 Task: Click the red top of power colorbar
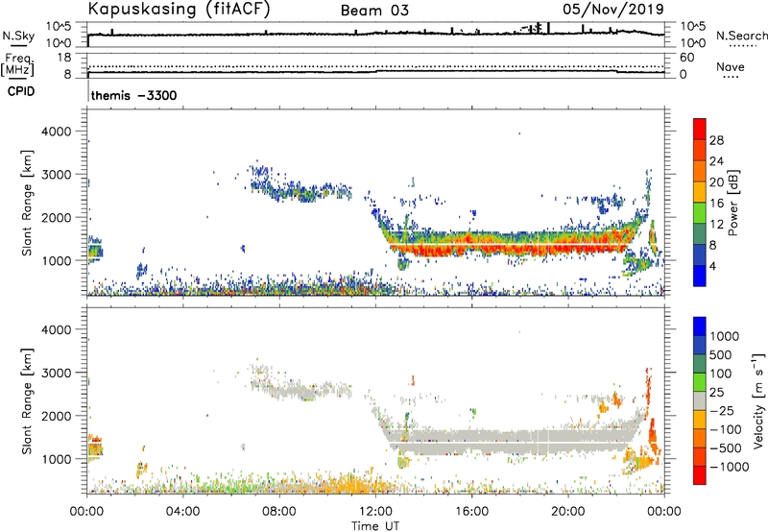(x=700, y=129)
